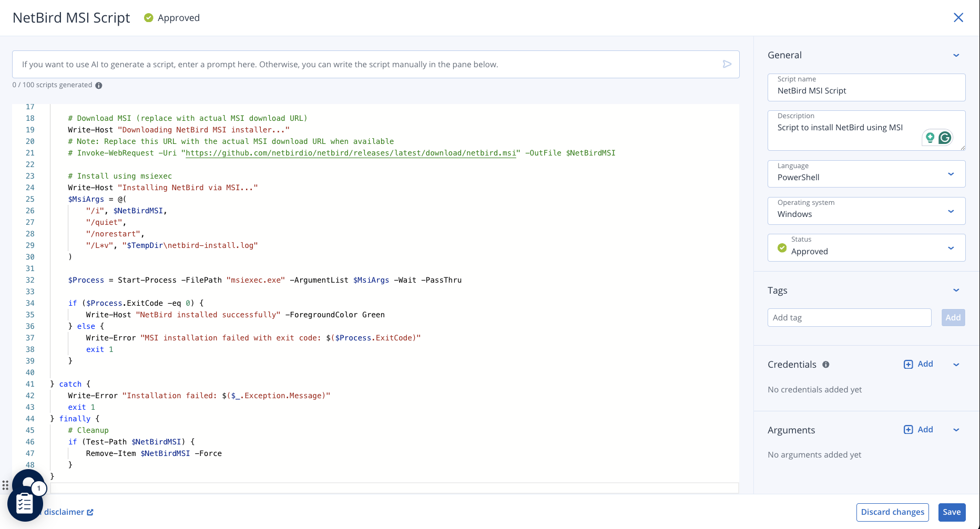Click the Discard changes button
Screen dimensions: 980x529
892,512
